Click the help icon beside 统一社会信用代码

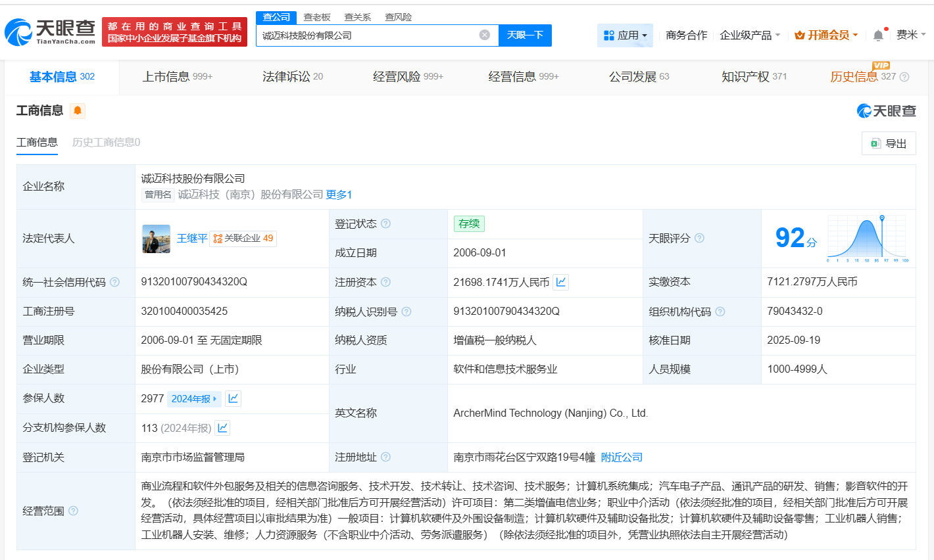[x=114, y=282]
